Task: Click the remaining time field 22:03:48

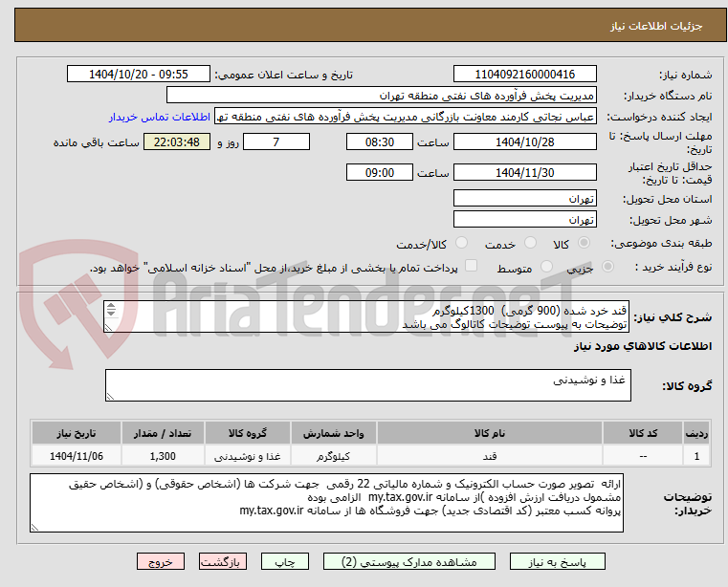Action: tap(177, 142)
